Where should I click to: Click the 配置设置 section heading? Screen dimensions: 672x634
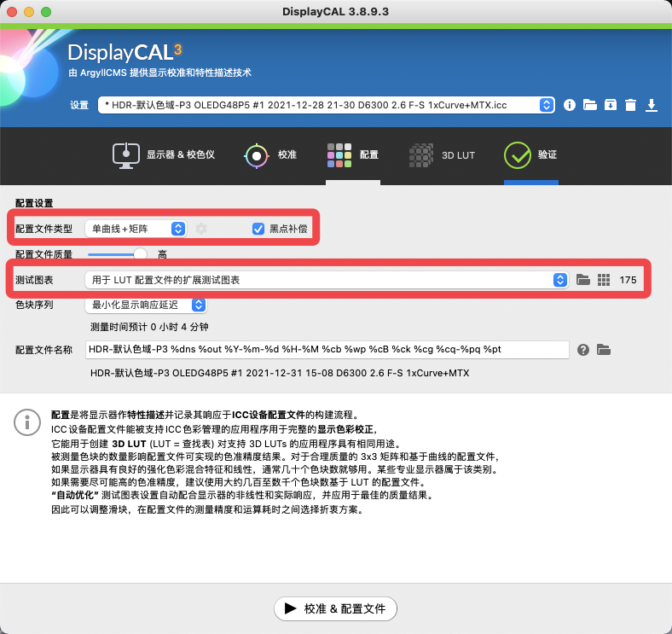[x=34, y=203]
